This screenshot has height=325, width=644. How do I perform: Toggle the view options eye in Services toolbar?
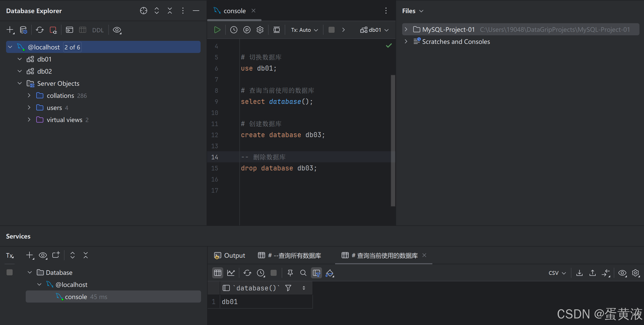click(x=43, y=255)
